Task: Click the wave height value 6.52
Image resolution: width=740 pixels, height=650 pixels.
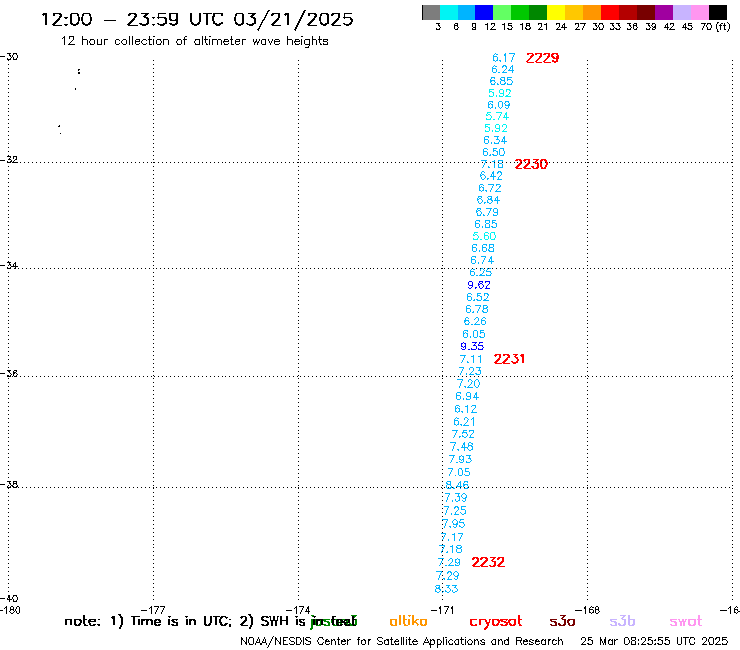Action: (478, 297)
